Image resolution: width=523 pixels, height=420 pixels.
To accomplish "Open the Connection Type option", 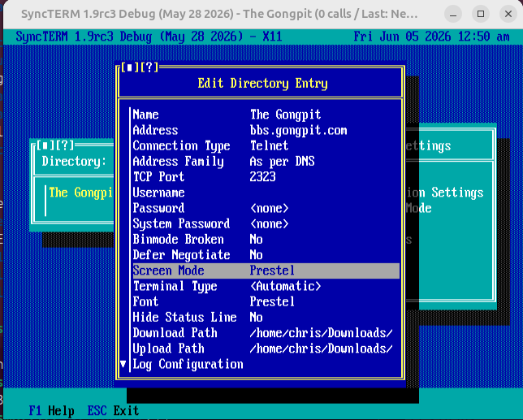I will 266,145.
